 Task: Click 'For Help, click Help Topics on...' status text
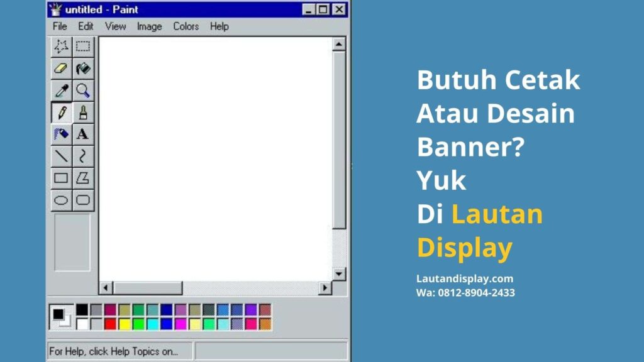tap(113, 351)
